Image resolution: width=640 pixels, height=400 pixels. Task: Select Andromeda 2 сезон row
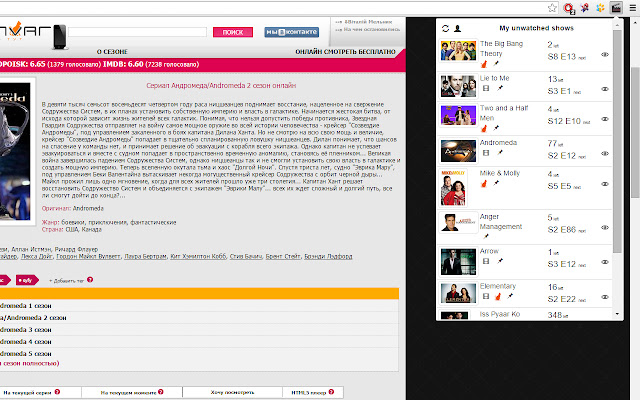[x=199, y=318]
